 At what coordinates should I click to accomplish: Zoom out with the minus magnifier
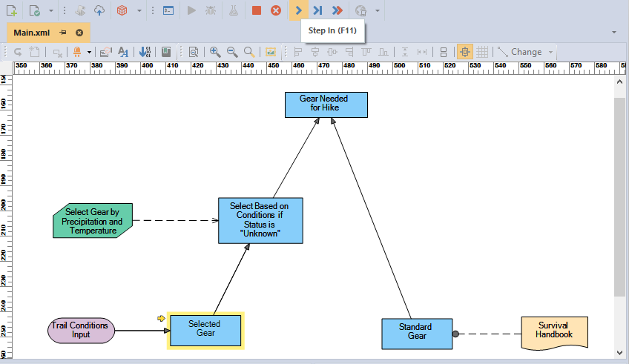232,52
